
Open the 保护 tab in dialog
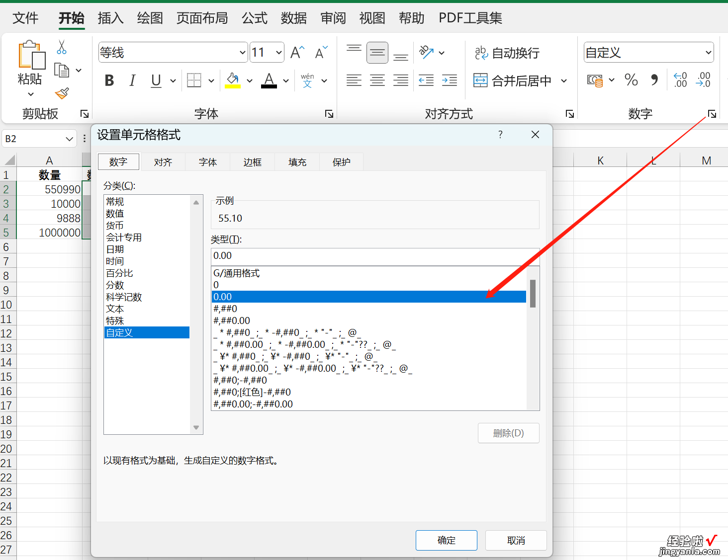[x=342, y=162]
